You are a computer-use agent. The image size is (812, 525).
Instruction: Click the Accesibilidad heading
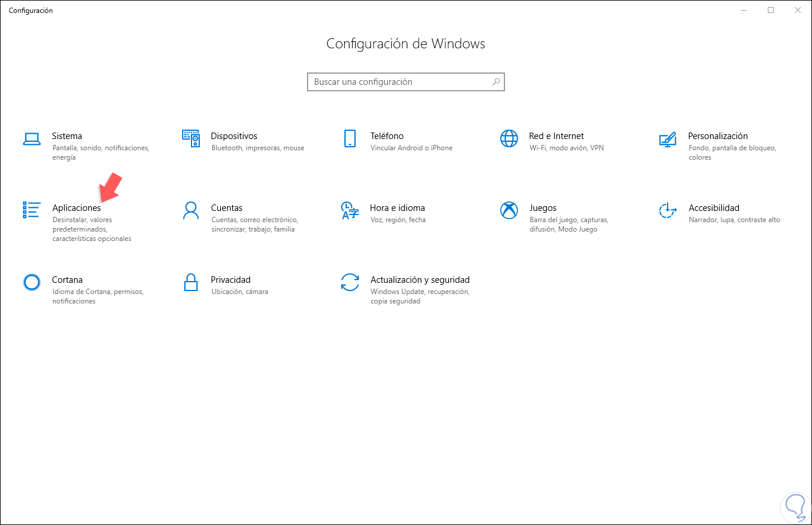[x=714, y=208]
